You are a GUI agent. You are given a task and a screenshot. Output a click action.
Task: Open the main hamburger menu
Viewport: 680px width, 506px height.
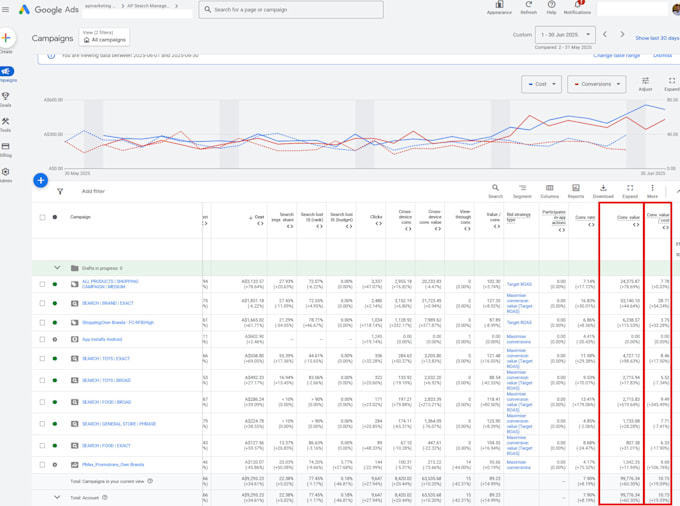pos(5,9)
